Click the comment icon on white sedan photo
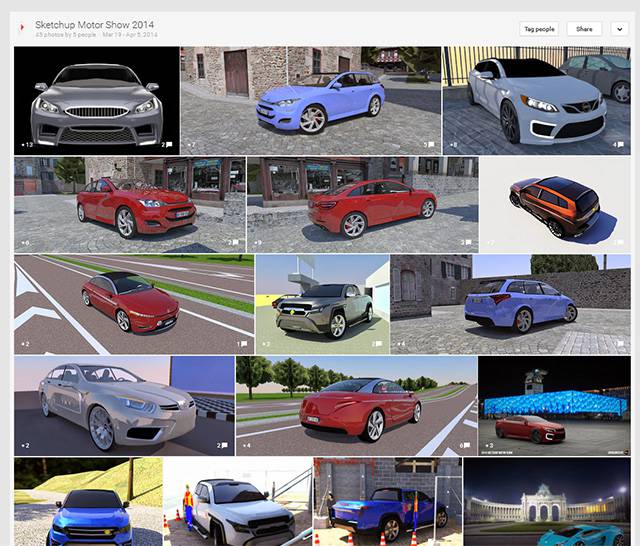Screen dimensions: 640x546 (620, 144)
